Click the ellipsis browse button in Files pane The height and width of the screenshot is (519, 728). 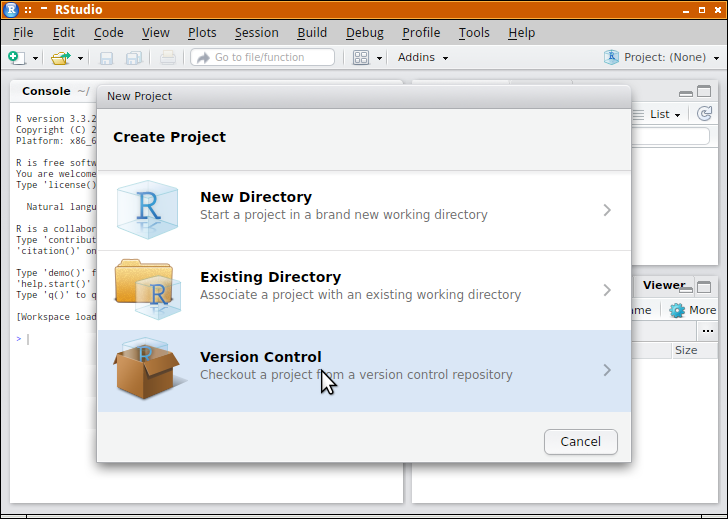tap(708, 331)
